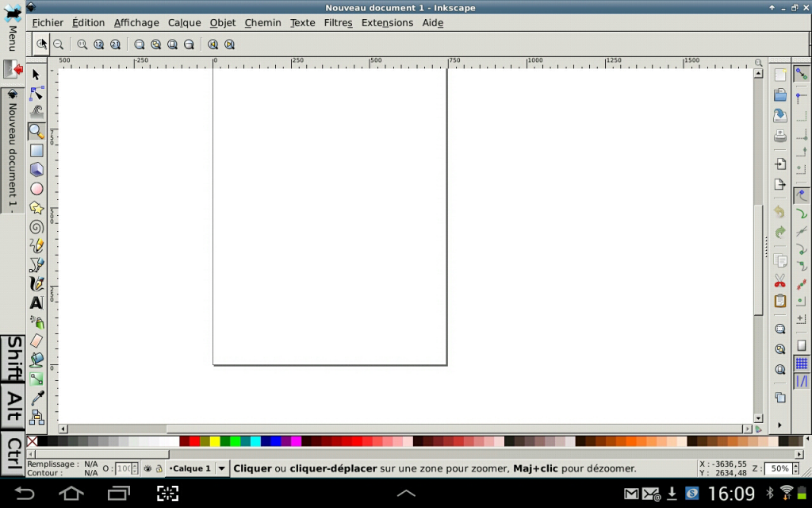The image size is (812, 508).
Task: Lock Calque 1 using the padlock icon
Action: 161,468
